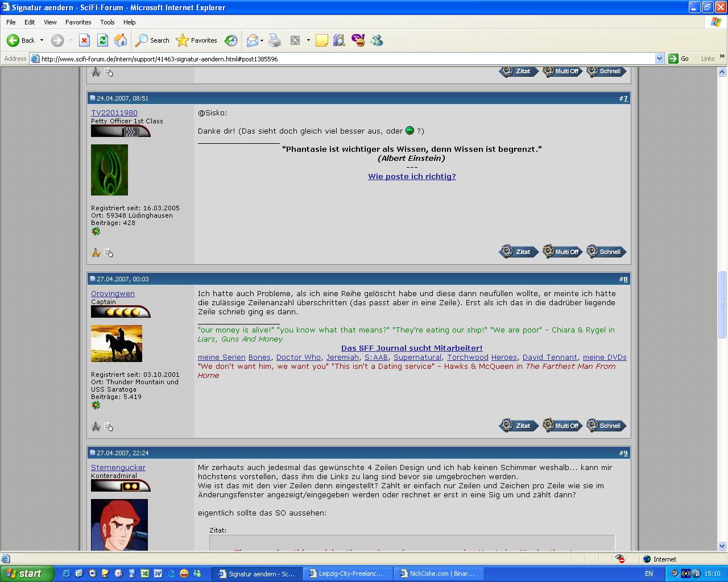728x582 pixels.
Task: Toggle Multi Off on post #8
Action: tap(562, 426)
